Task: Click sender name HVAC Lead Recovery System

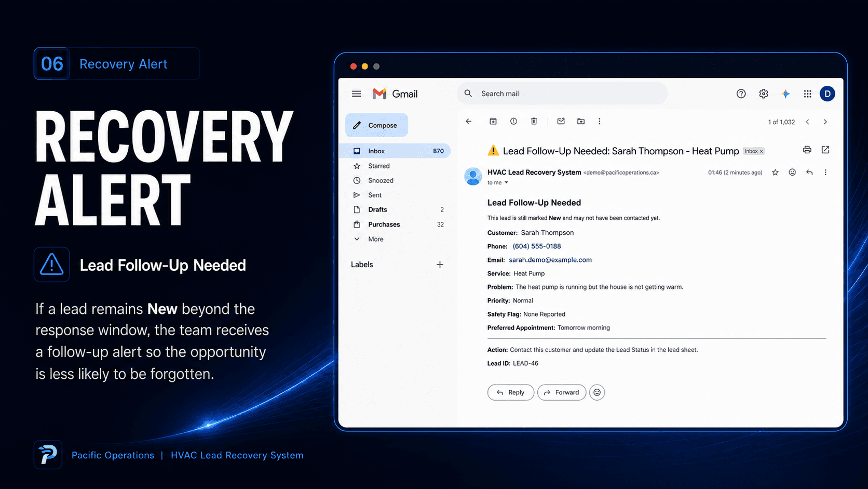Action: point(534,173)
